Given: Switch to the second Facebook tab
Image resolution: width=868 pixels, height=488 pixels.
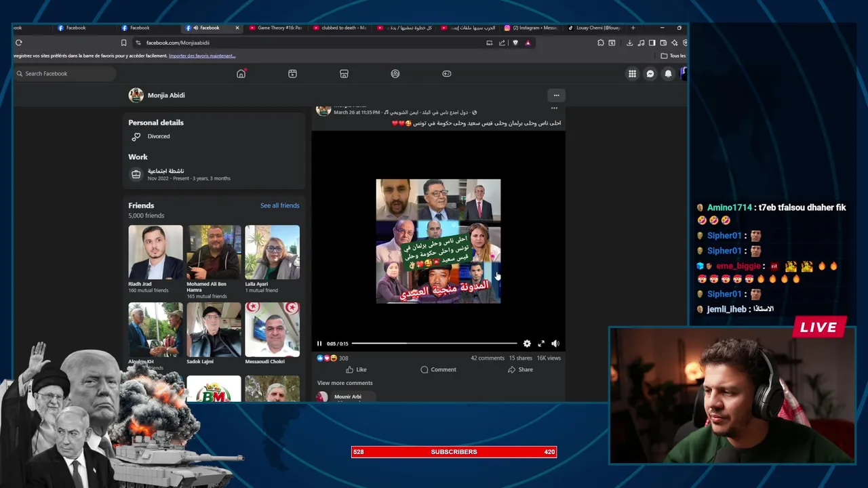Looking at the screenshot, I should pos(140,28).
